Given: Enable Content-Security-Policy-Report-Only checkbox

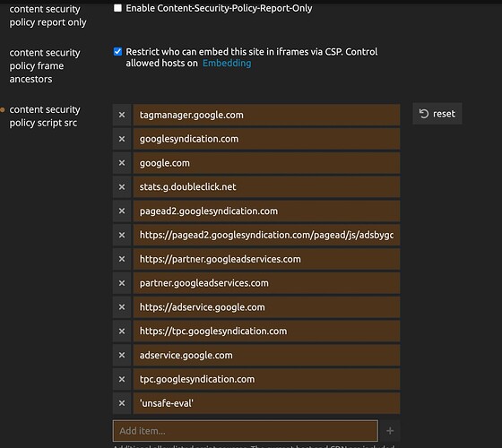Looking at the screenshot, I should coord(117,8).
